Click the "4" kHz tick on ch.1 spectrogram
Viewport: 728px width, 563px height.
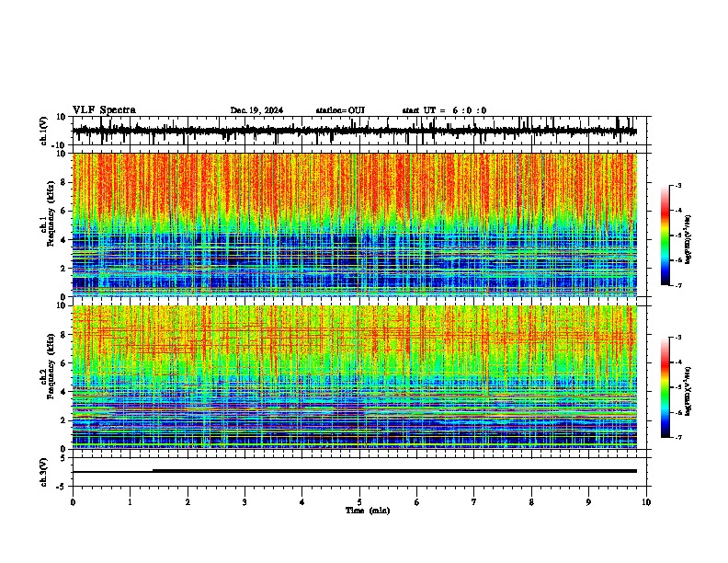[x=64, y=240]
